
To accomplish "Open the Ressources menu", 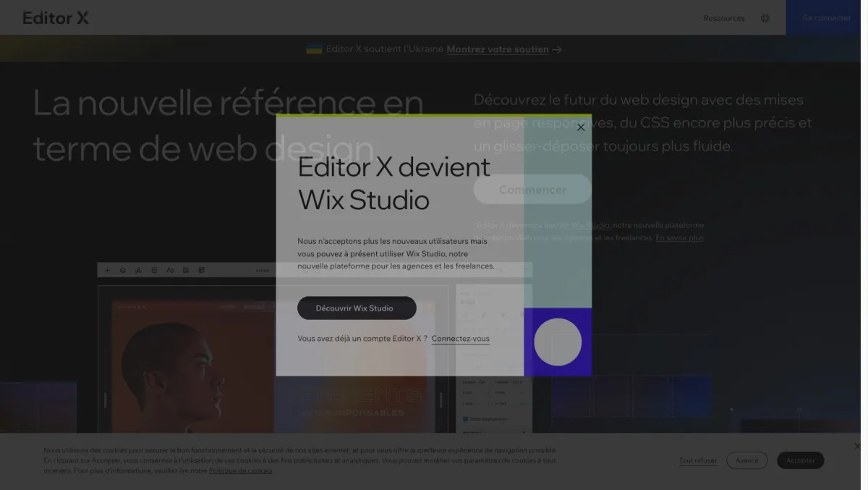I will [724, 18].
